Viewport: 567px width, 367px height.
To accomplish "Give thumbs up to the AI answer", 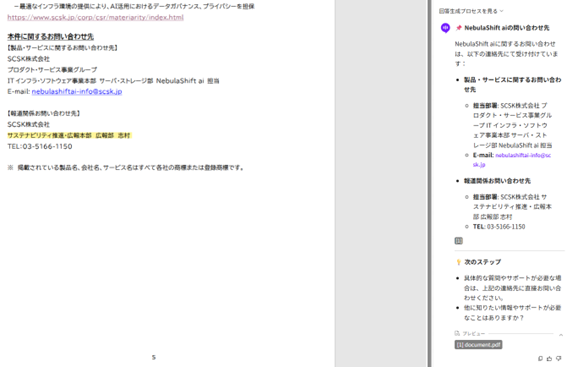I will [549, 358].
